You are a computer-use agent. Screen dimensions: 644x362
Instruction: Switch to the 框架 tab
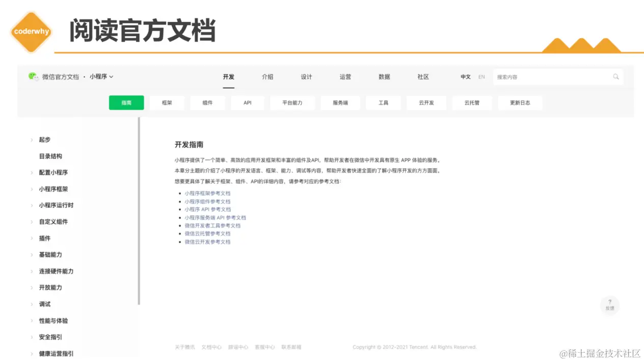(167, 102)
